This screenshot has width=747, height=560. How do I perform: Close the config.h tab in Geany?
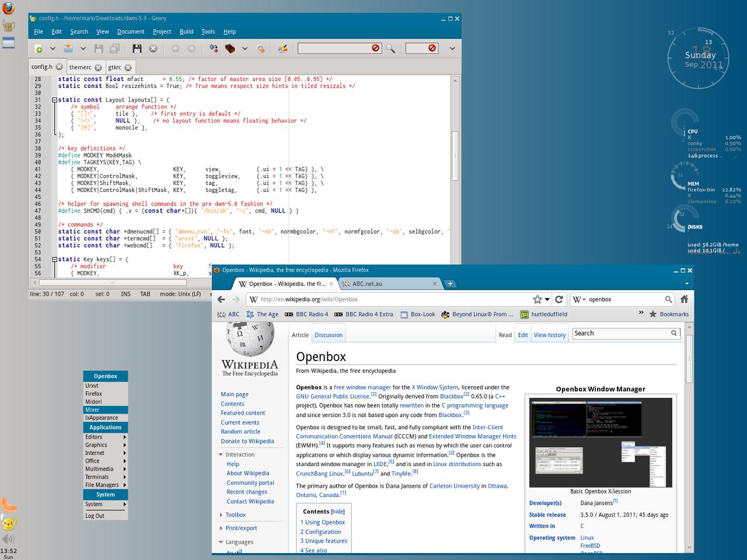click(59, 67)
